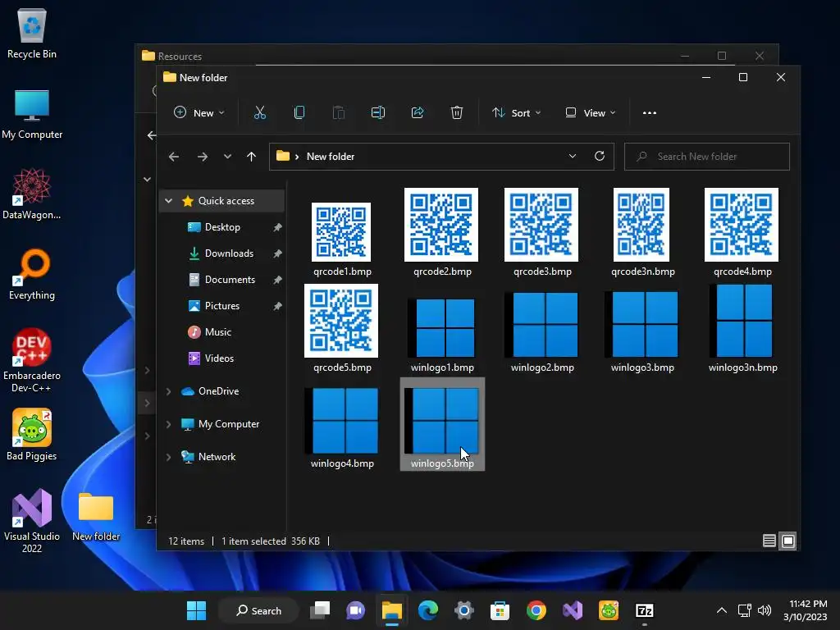
Task: Select the qrcode5.bmp thumbnail
Action: tap(341, 321)
